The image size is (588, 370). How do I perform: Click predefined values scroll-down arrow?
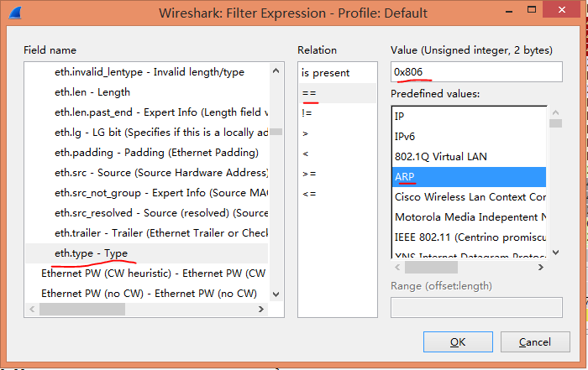[x=556, y=253]
